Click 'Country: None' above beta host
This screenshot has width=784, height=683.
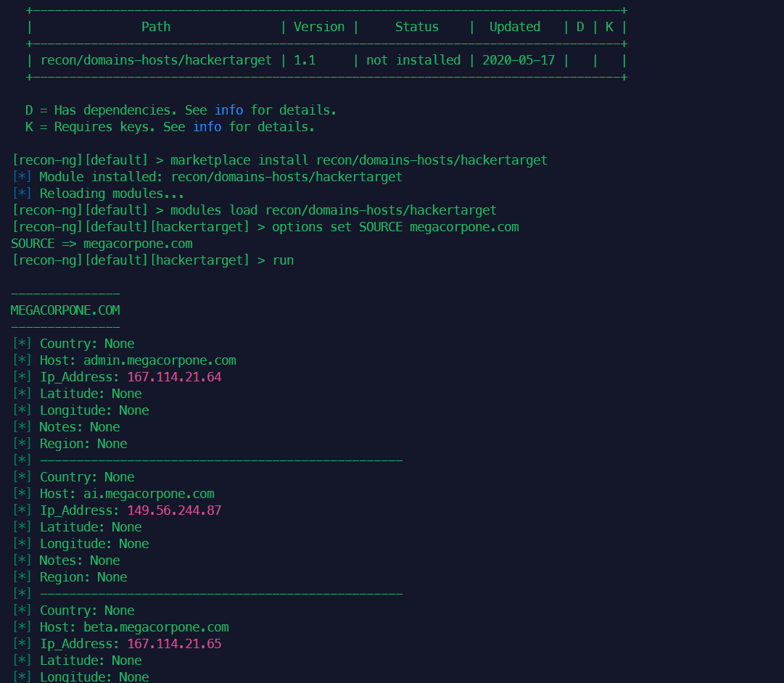click(x=87, y=610)
